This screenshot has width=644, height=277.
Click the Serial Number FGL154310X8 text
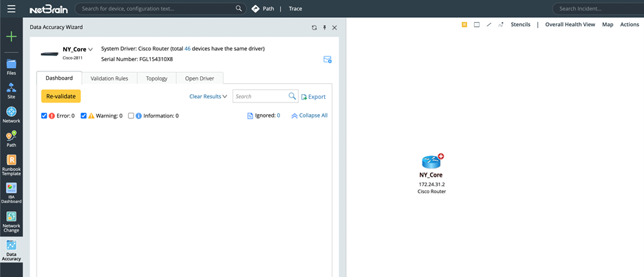pyautogui.click(x=137, y=59)
